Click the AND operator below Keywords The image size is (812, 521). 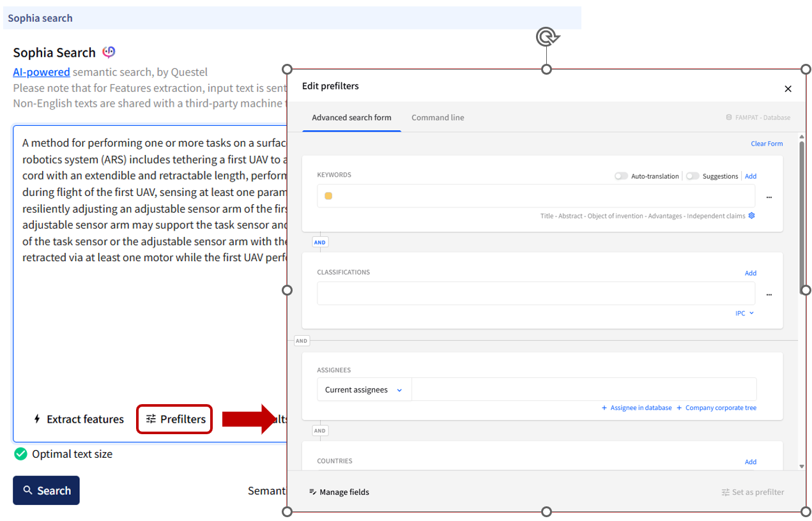(320, 243)
